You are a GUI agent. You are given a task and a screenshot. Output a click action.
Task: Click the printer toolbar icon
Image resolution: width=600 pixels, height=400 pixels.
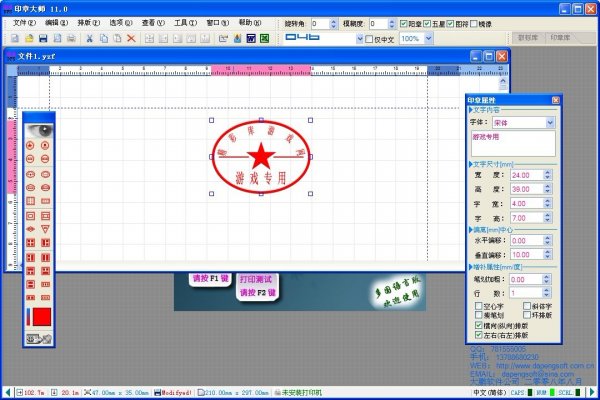[71, 38]
